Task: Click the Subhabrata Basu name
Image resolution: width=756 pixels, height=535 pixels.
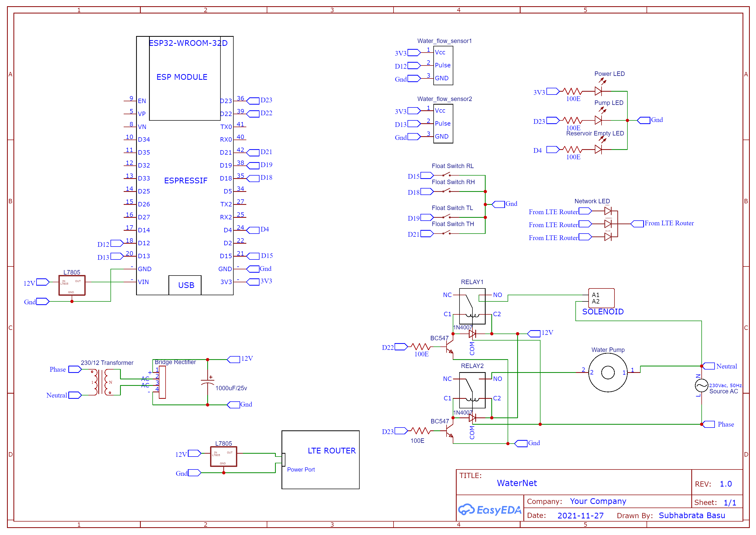Action: [692, 515]
